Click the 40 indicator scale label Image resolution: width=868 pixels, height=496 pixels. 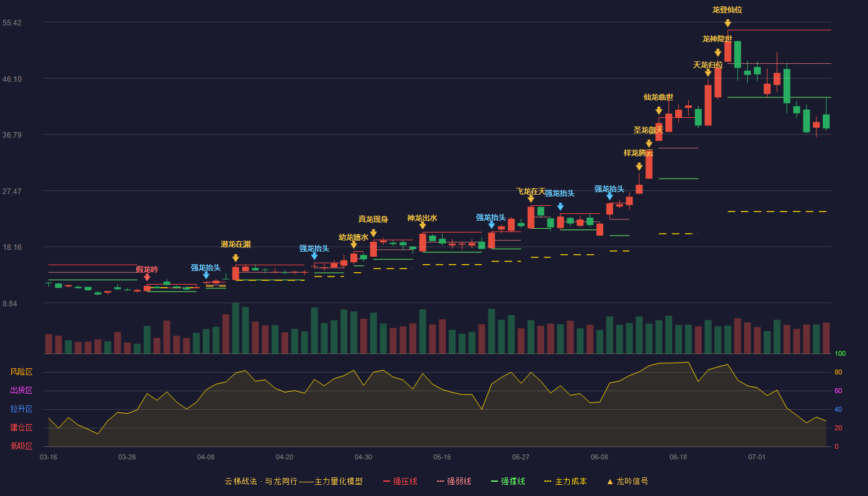(x=838, y=409)
